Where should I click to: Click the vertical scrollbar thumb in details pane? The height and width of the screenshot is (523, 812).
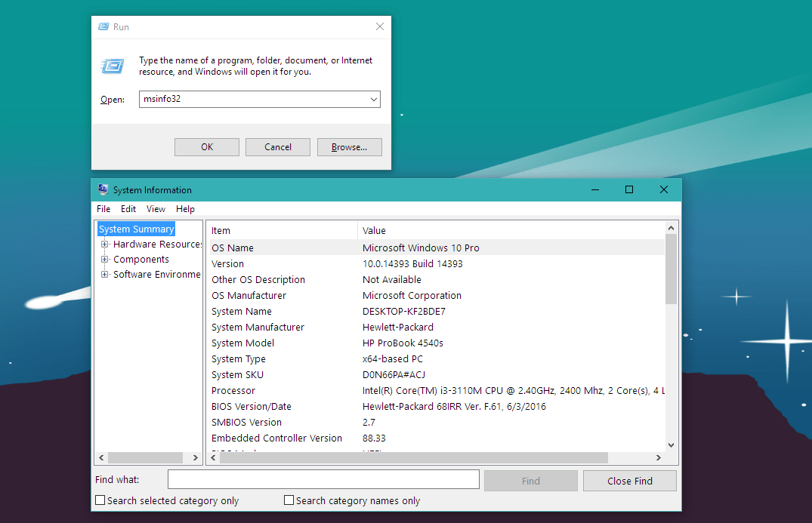(672, 269)
